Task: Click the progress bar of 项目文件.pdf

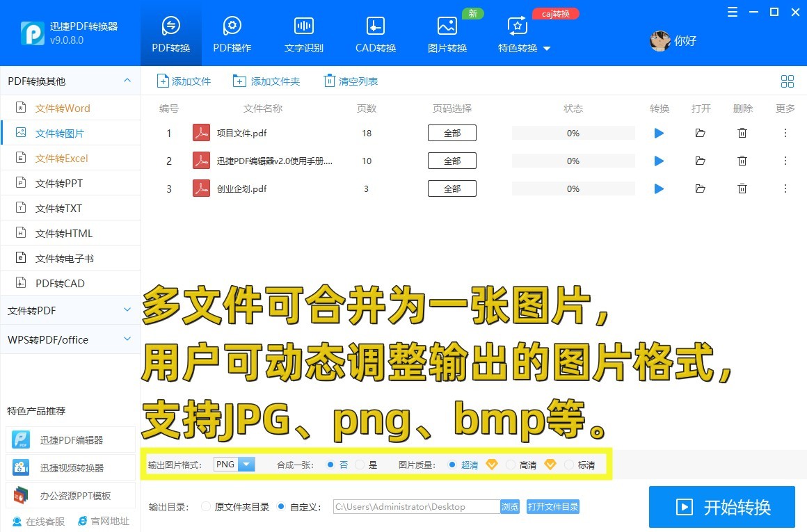Action: [x=573, y=134]
